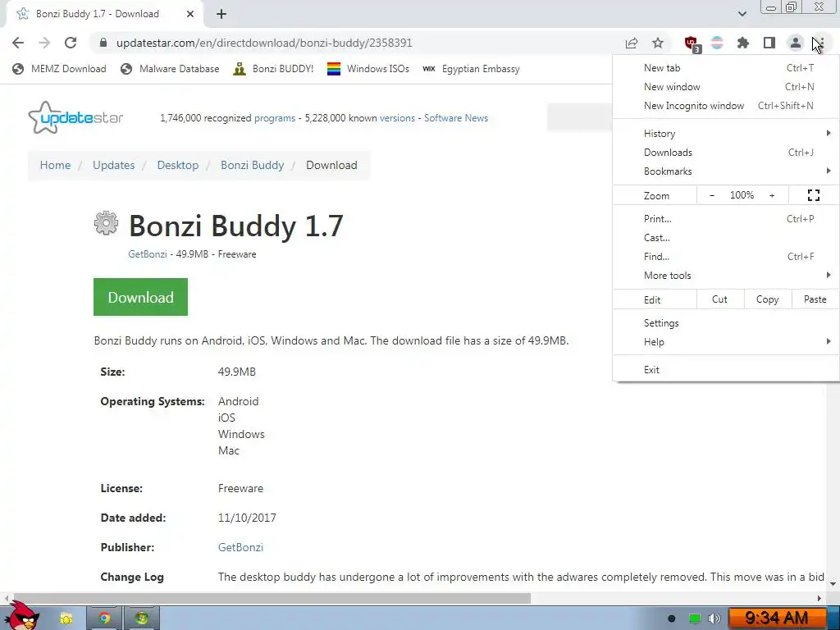The image size is (840, 630).
Task: Click the Chrome three-dot menu button
Action: [821, 43]
